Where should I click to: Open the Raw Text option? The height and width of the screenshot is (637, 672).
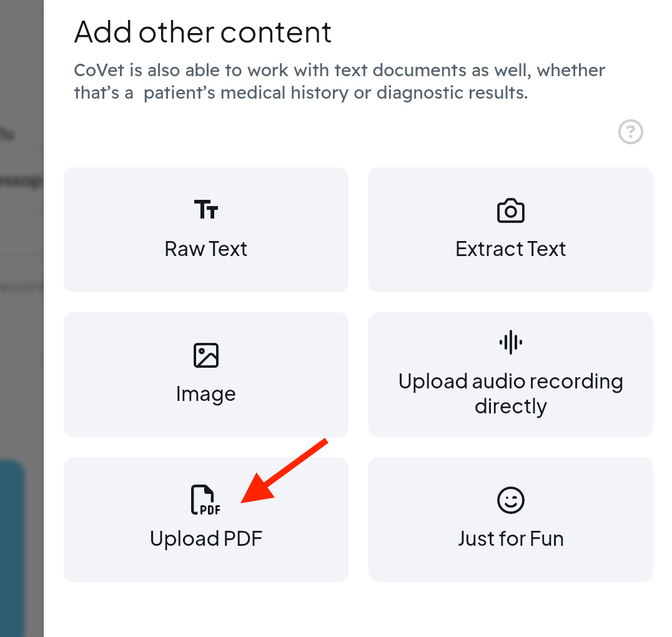click(x=206, y=230)
